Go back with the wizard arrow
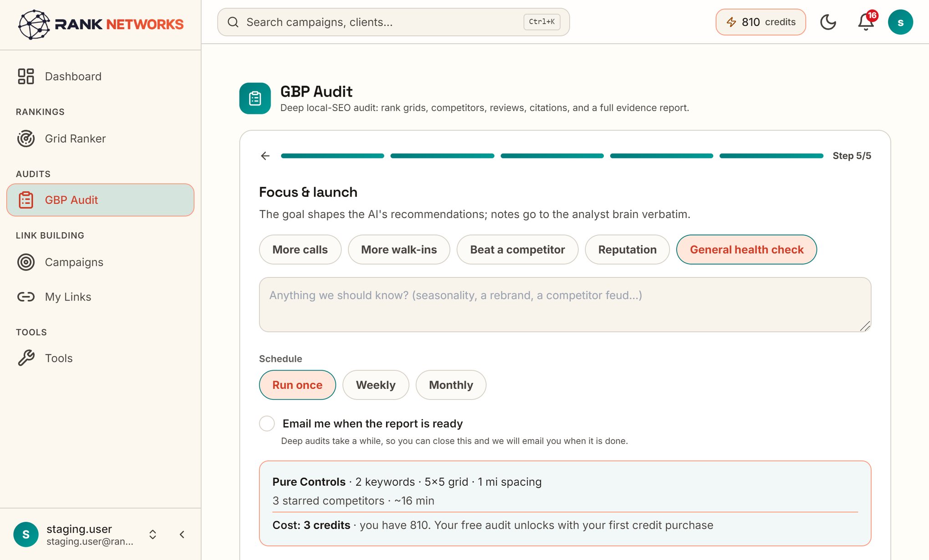This screenshot has width=929, height=560. tap(265, 156)
